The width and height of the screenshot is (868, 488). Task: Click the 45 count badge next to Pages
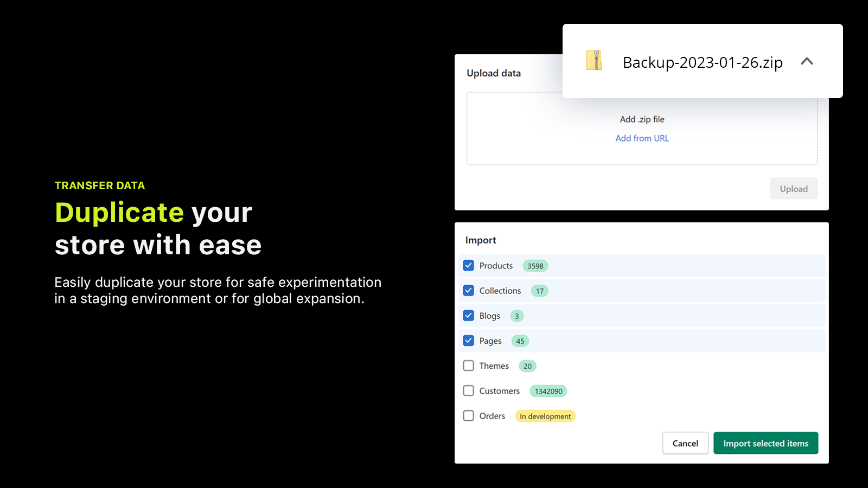(x=520, y=341)
